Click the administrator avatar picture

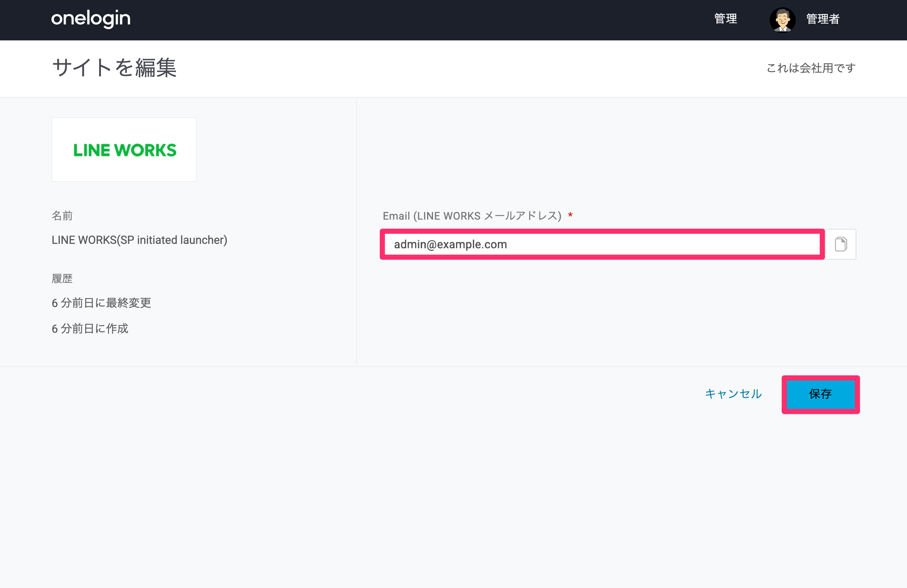tap(783, 20)
